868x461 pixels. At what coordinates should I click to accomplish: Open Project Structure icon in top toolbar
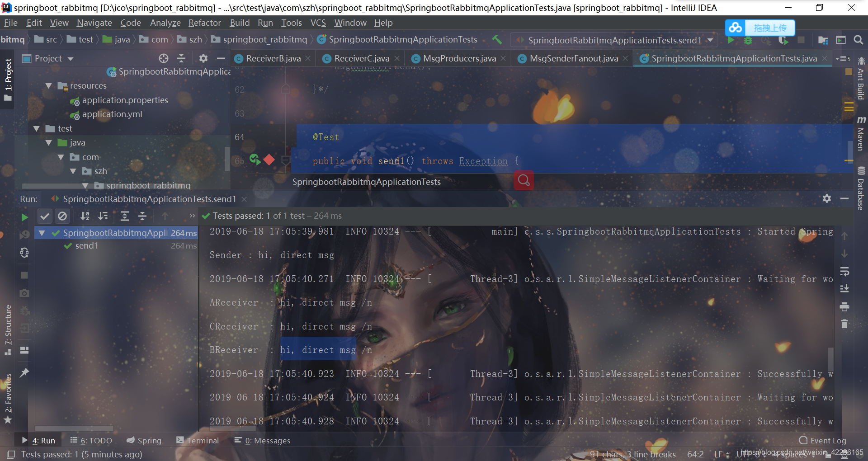[x=823, y=40]
